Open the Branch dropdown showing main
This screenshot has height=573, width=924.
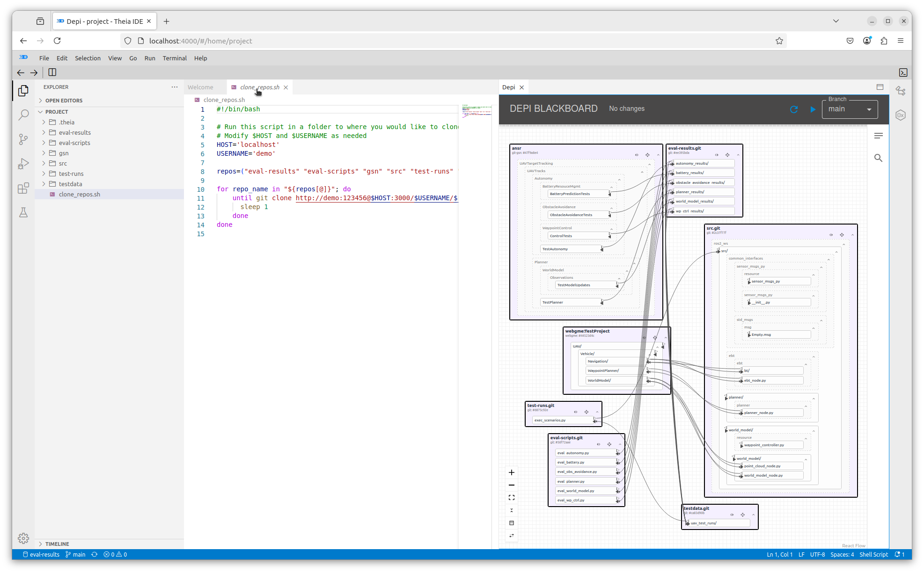[850, 109]
